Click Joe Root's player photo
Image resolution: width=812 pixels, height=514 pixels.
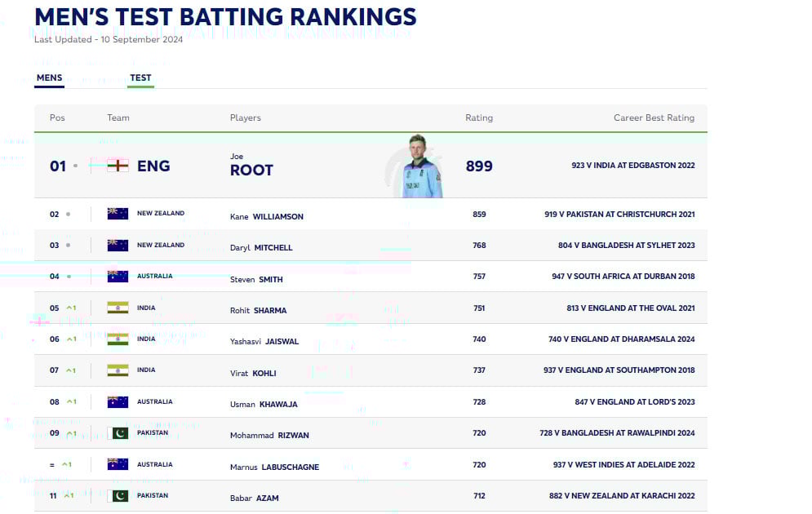(423, 166)
